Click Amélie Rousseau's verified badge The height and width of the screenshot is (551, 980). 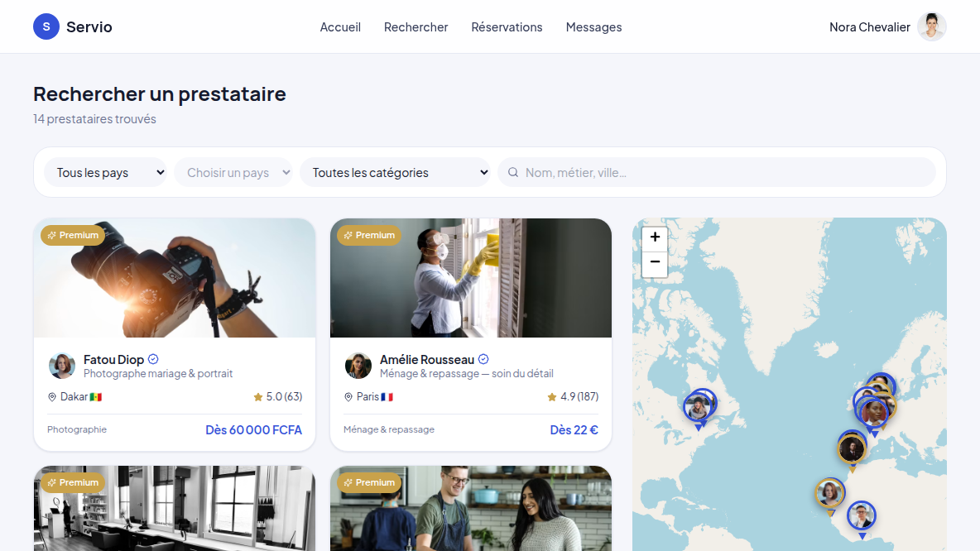(x=483, y=359)
